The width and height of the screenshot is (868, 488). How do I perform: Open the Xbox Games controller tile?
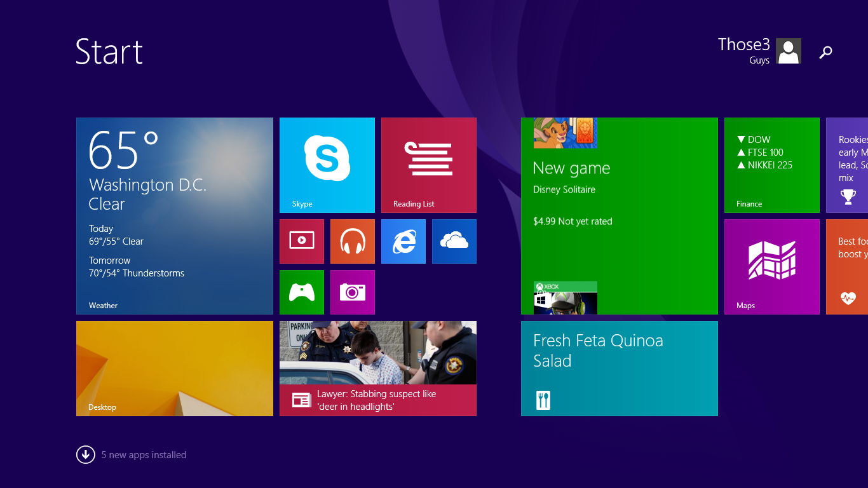[x=301, y=292]
